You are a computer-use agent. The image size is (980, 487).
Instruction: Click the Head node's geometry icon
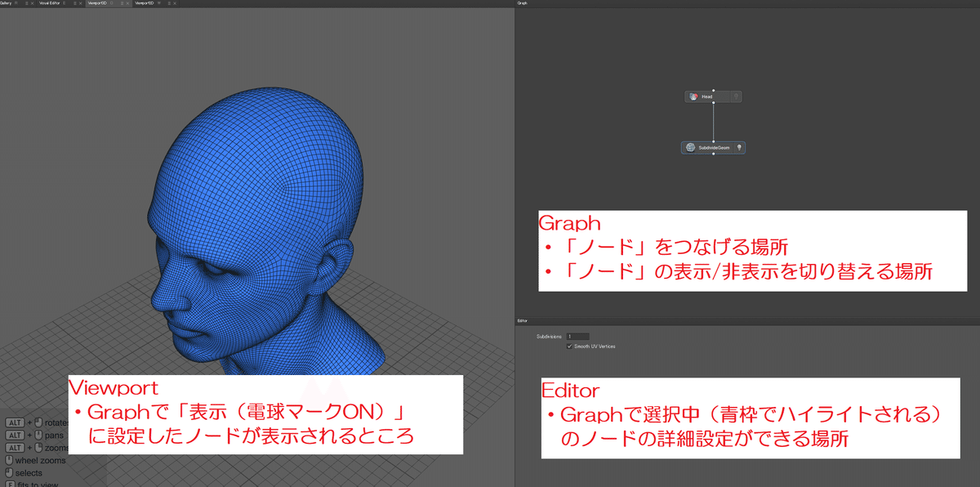pyautogui.click(x=693, y=96)
